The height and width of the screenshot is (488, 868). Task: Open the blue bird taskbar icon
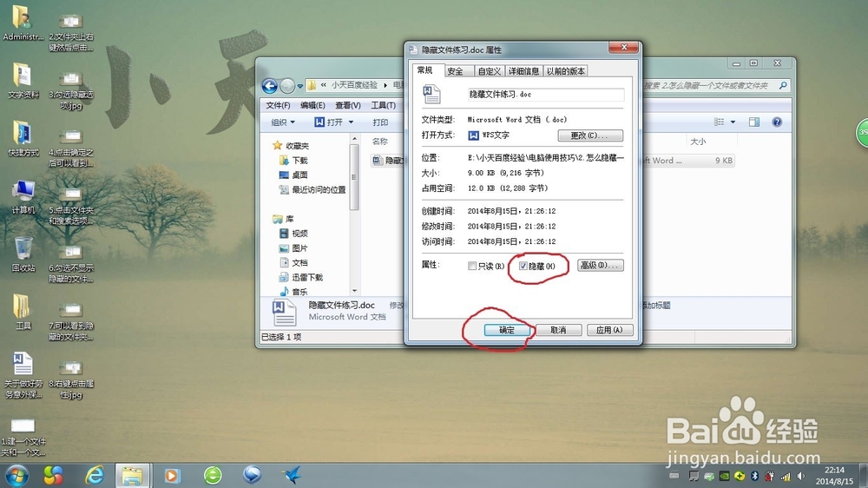point(292,475)
